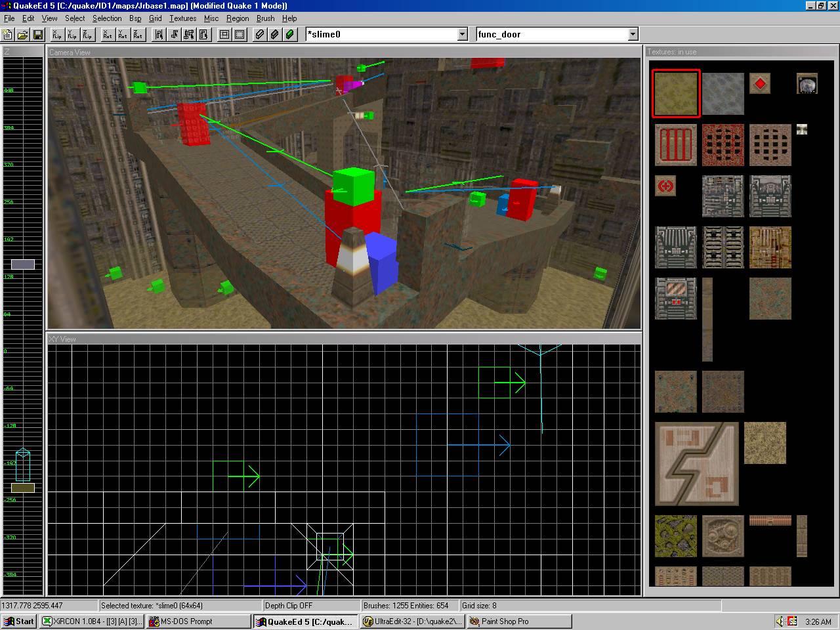The image size is (840, 630).
Task: Click the X Rot rotate button
Action: tap(108, 35)
